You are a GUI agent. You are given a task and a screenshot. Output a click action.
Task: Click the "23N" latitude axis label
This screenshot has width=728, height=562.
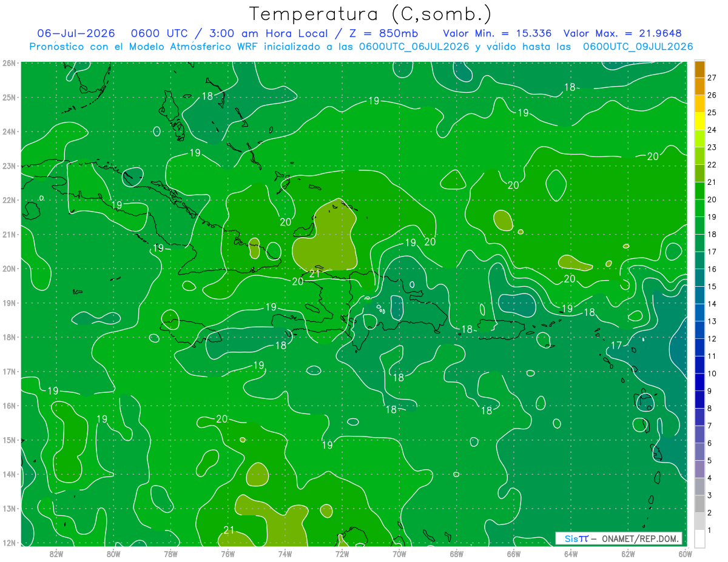pyautogui.click(x=8, y=166)
